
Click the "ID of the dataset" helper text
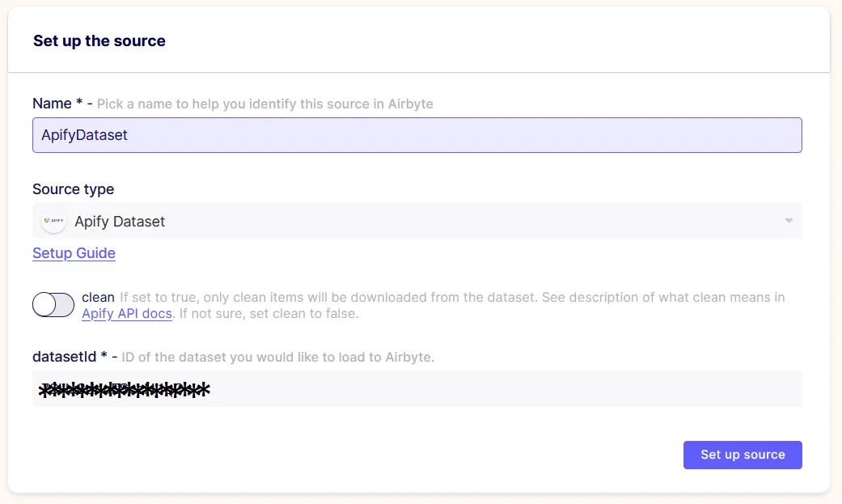click(x=278, y=358)
